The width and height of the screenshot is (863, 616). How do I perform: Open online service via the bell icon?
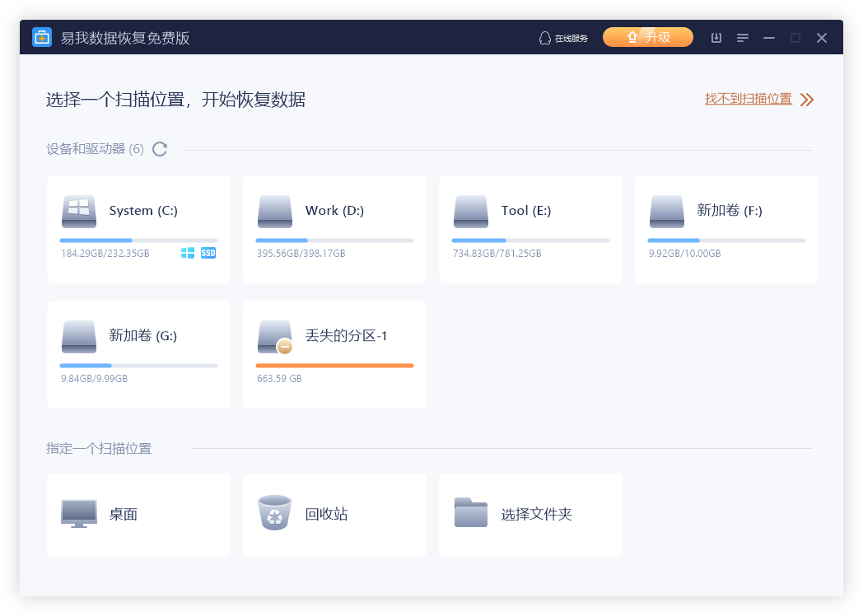click(562, 37)
